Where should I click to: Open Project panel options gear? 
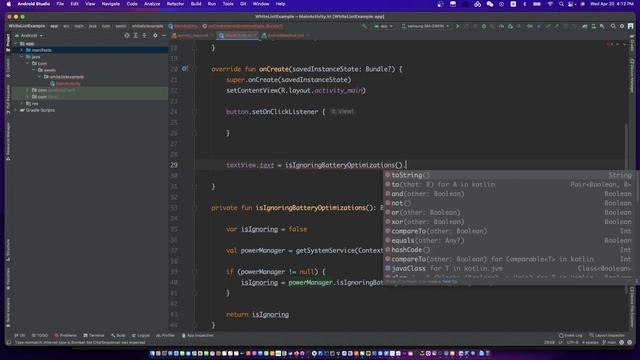pos(155,36)
